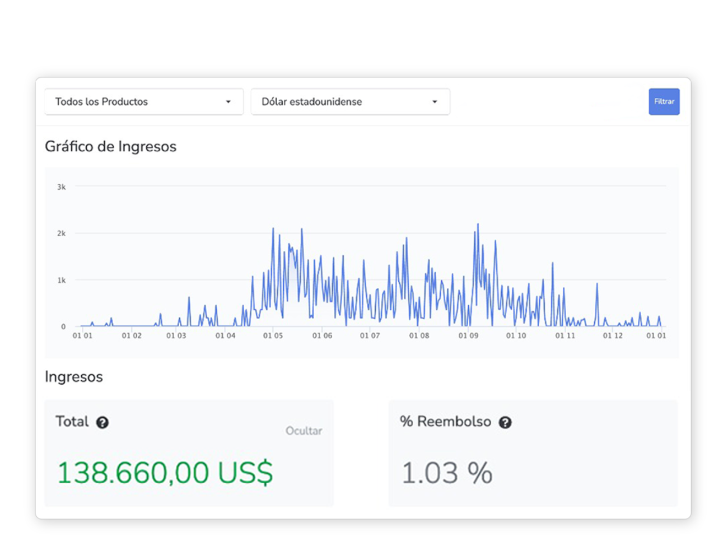
Task: Click the Gráfico de Ingresos heading
Action: 110,147
